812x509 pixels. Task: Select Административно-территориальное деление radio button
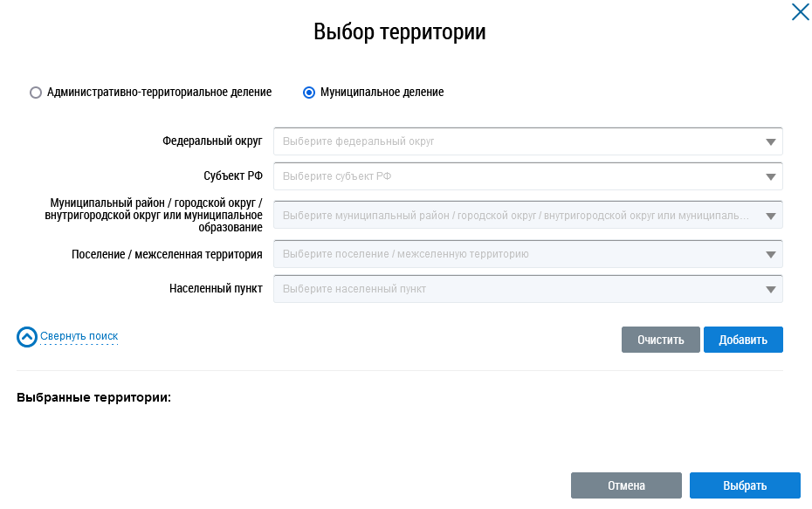point(36,93)
